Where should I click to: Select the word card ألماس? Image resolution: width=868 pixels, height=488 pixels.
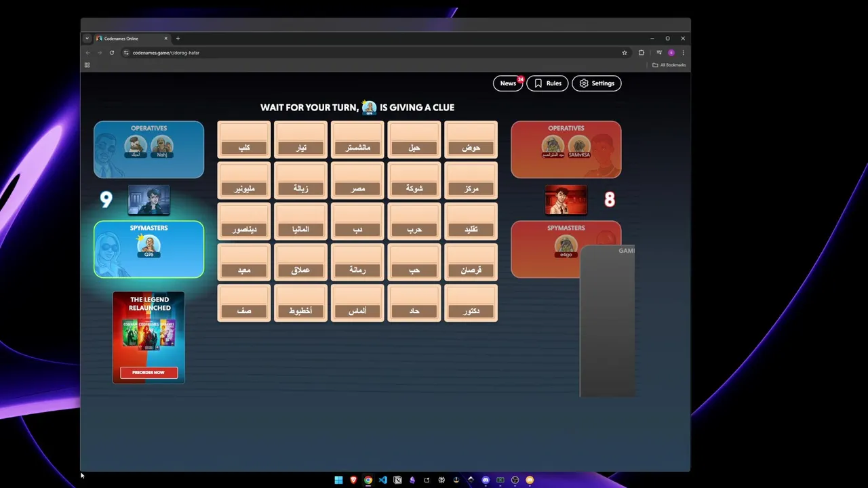[x=357, y=302]
